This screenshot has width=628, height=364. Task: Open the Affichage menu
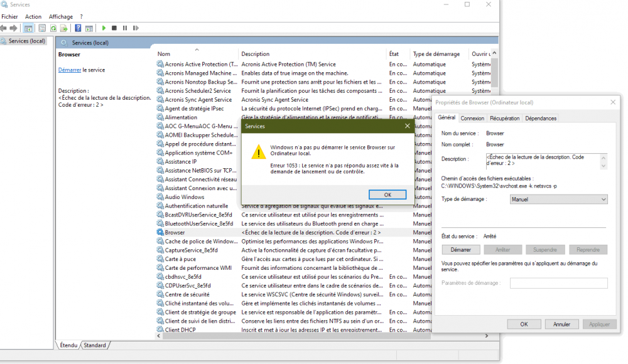60,16
